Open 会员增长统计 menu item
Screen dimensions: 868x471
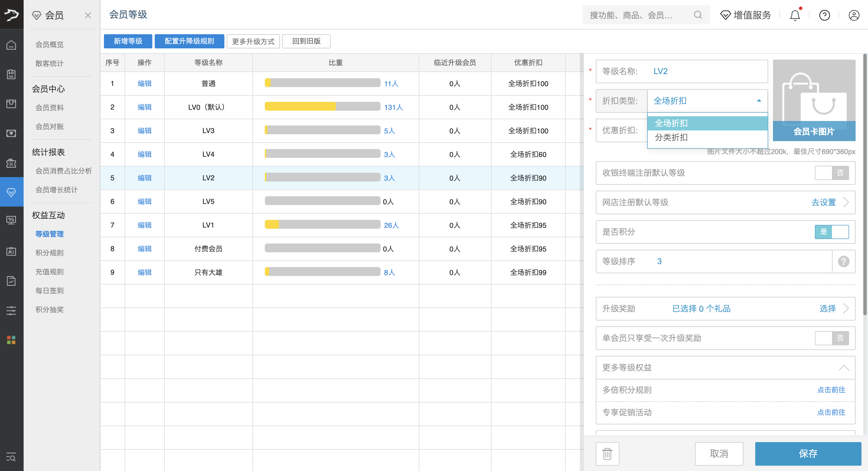pos(57,190)
